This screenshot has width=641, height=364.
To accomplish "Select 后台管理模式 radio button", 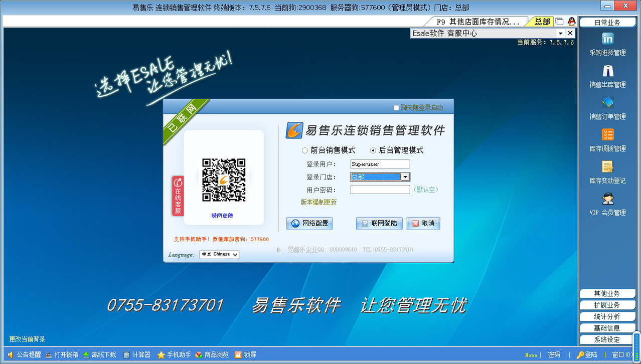I will tap(373, 150).
